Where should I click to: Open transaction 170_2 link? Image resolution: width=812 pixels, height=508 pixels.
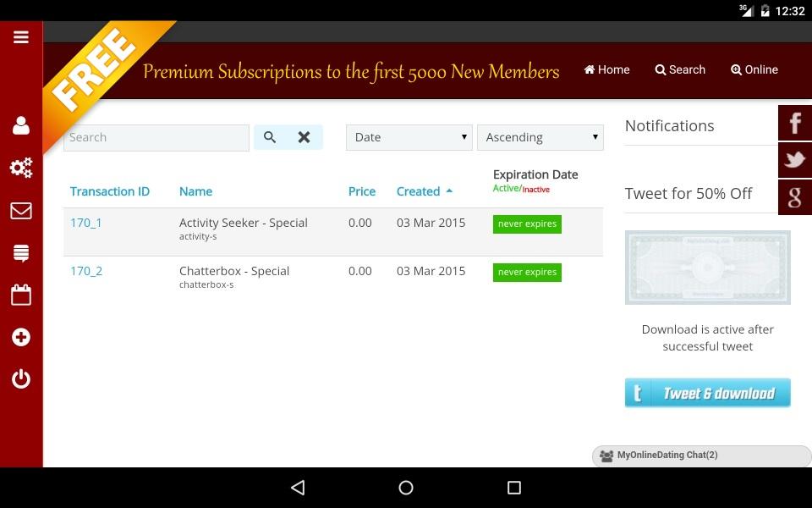86,271
